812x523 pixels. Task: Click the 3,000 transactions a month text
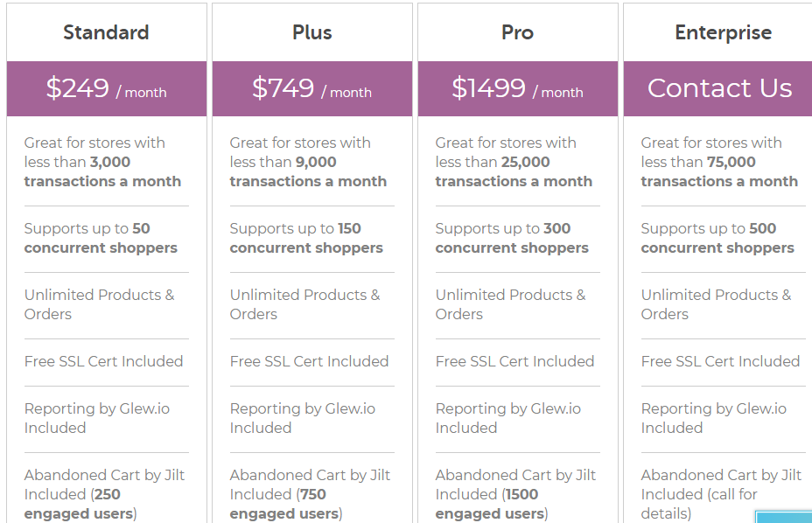coord(102,171)
